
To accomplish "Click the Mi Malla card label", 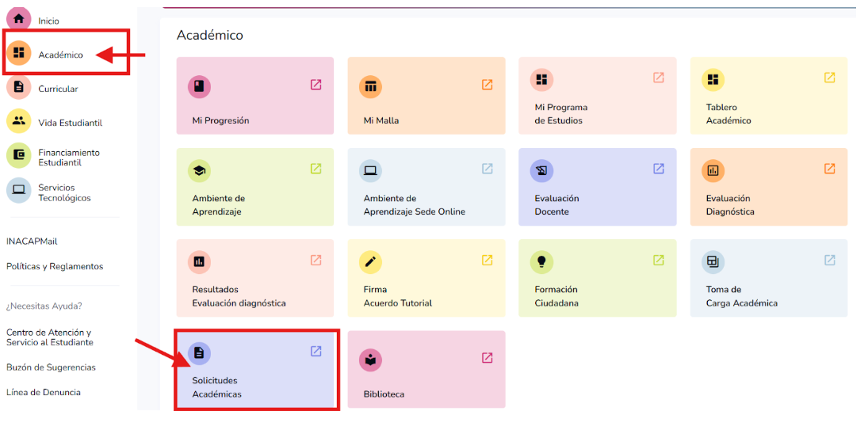I will 380,120.
